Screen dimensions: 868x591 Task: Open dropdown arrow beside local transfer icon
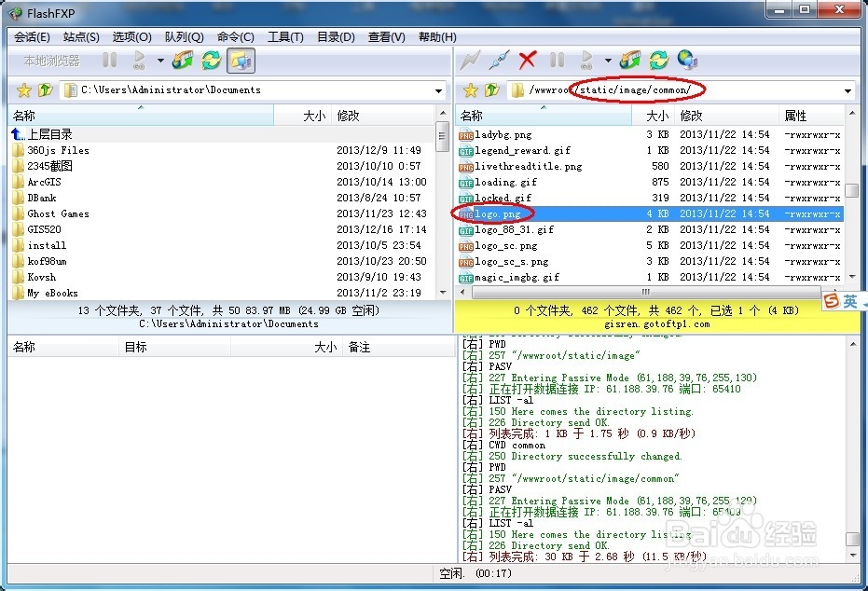tap(160, 61)
